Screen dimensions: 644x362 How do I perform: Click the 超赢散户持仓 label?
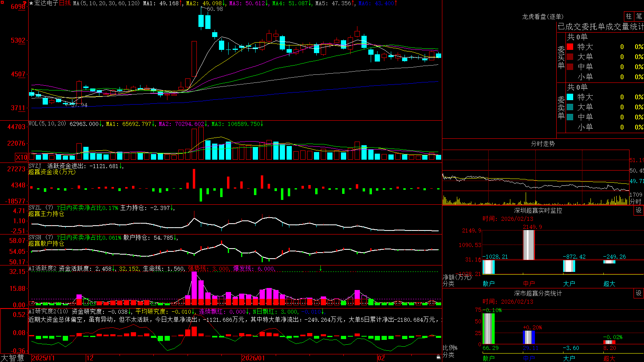[46, 243]
